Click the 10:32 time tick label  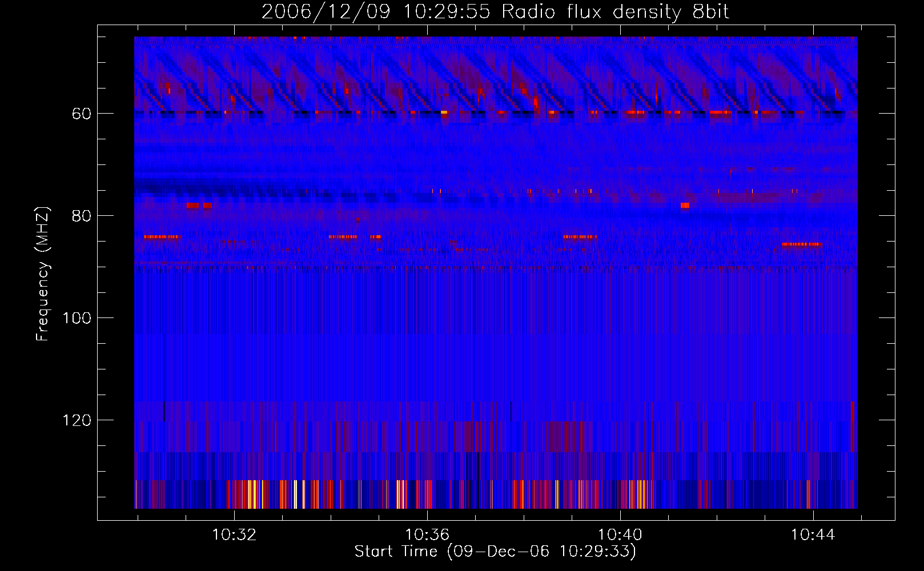point(234,535)
